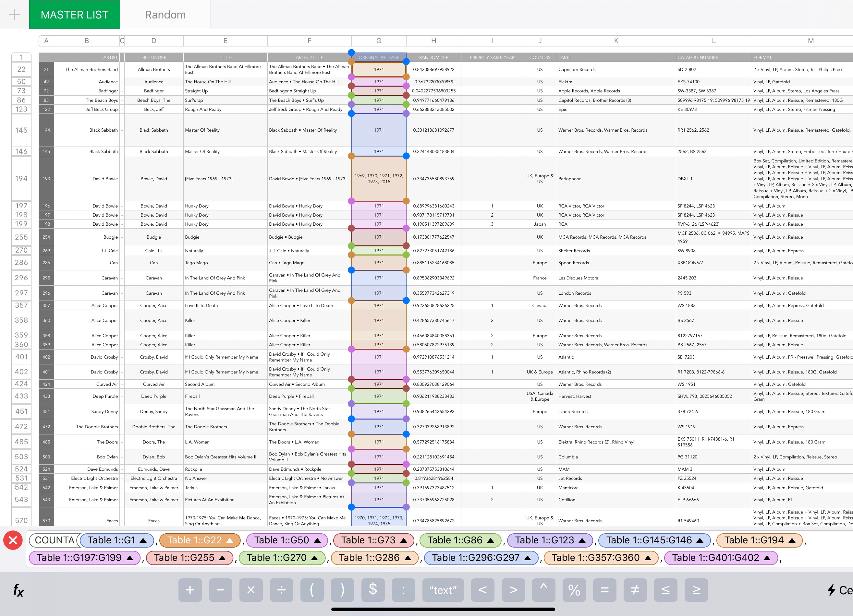This screenshot has width=853, height=616.
Task: Select the MASTER LIST sheet tab
Action: point(75,15)
